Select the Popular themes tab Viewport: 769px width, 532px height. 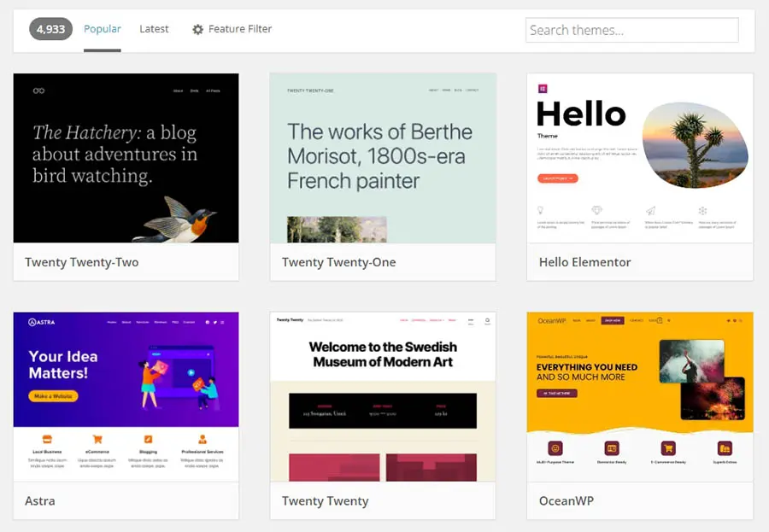point(102,28)
